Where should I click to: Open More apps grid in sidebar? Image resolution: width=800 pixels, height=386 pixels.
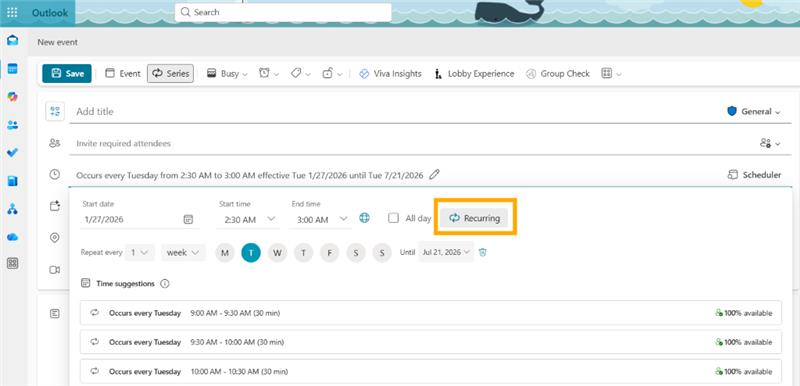click(13, 263)
